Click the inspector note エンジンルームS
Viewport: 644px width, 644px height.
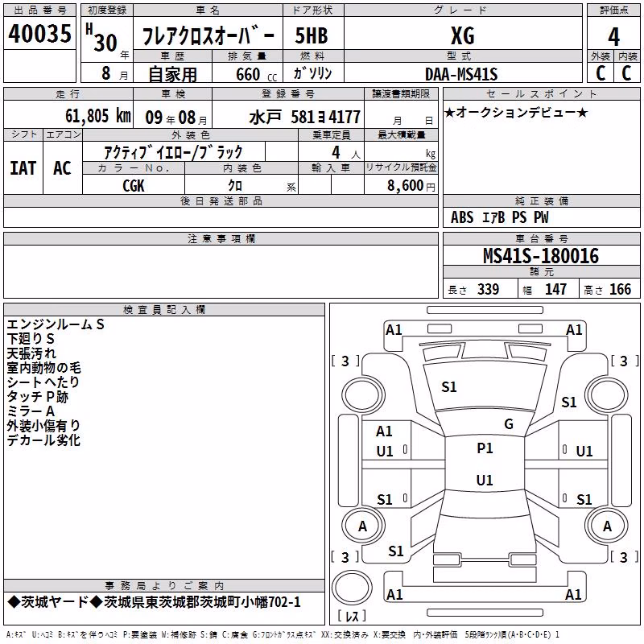[x=56, y=324]
